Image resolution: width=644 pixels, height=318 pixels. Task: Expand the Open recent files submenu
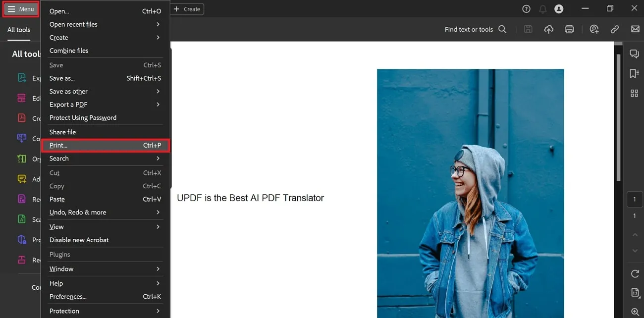(x=73, y=24)
